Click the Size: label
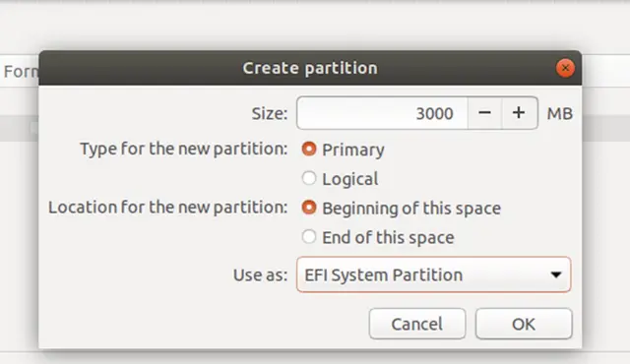 click(x=270, y=113)
